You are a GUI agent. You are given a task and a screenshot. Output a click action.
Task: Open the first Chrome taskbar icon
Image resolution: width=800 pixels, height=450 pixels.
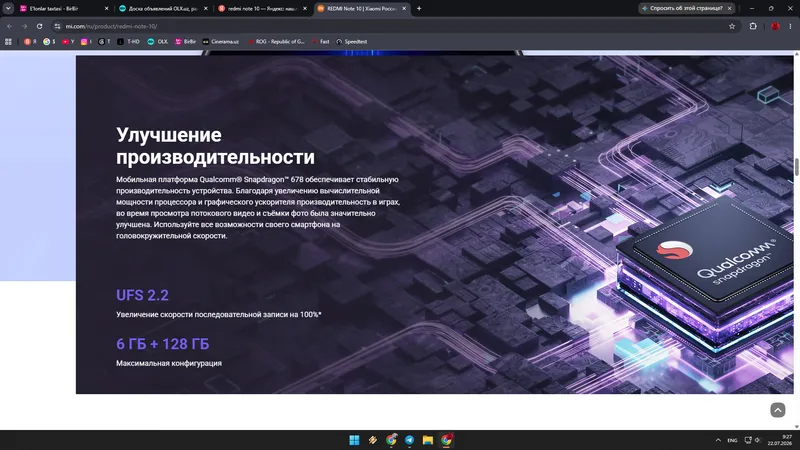click(x=391, y=440)
